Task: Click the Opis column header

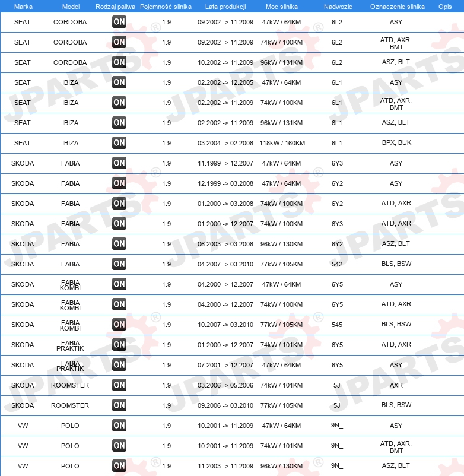Action: point(445,7)
